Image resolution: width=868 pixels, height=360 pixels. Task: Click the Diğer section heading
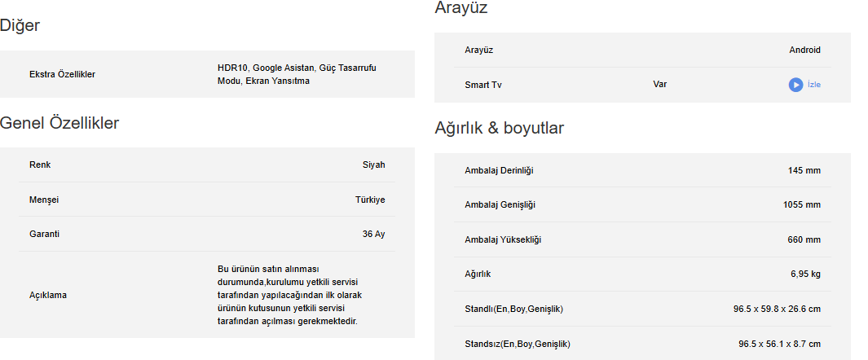pyautogui.click(x=20, y=25)
